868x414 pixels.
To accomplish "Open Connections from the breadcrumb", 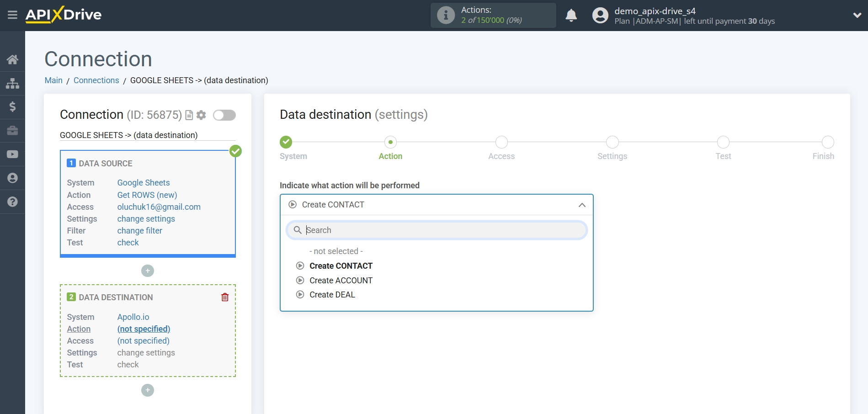I will (96, 80).
